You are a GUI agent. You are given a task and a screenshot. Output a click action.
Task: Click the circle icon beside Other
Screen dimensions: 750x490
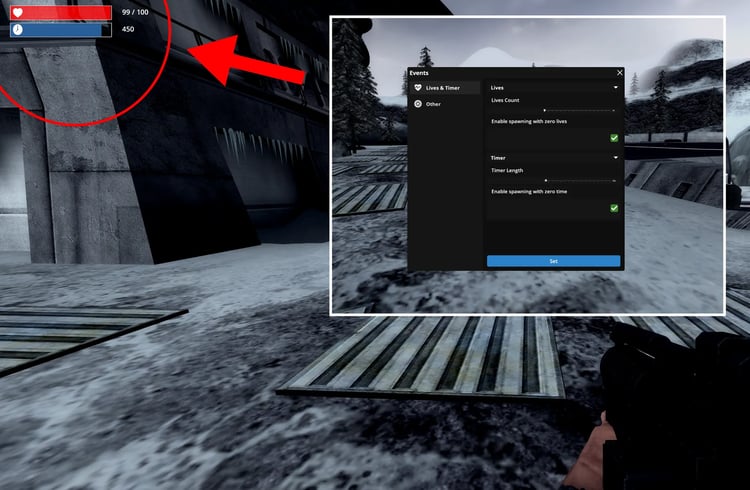(x=418, y=104)
